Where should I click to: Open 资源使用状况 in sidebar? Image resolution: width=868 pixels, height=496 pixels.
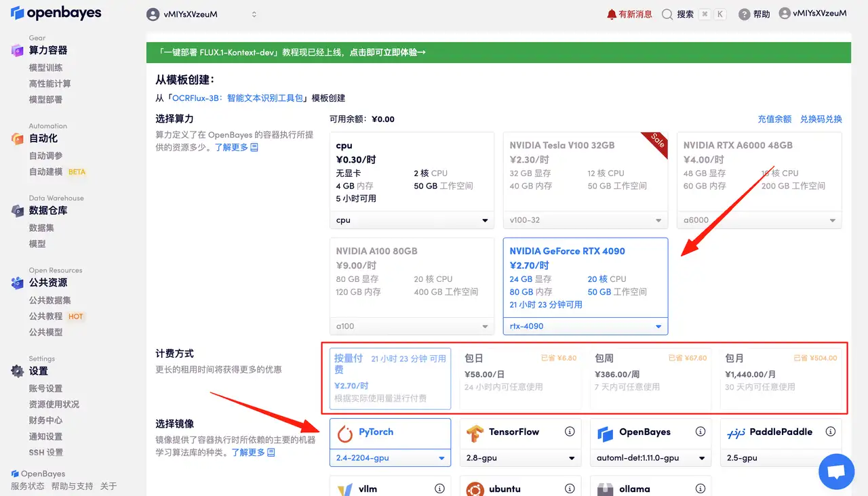point(54,405)
